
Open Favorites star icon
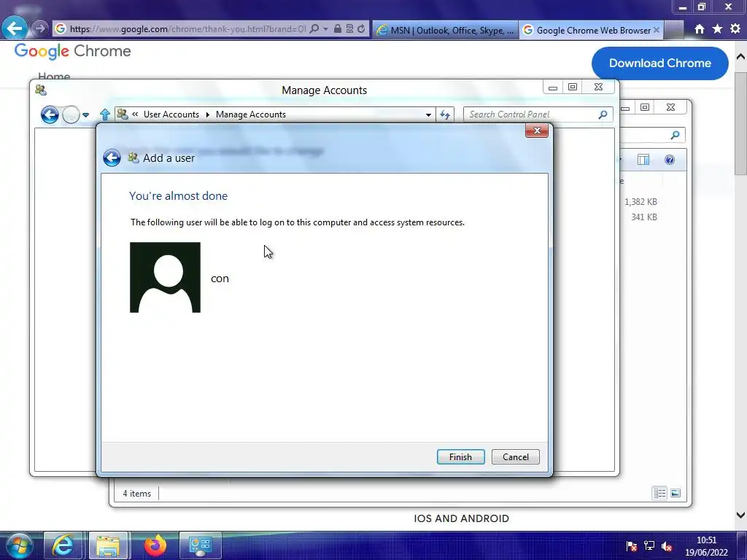click(717, 29)
